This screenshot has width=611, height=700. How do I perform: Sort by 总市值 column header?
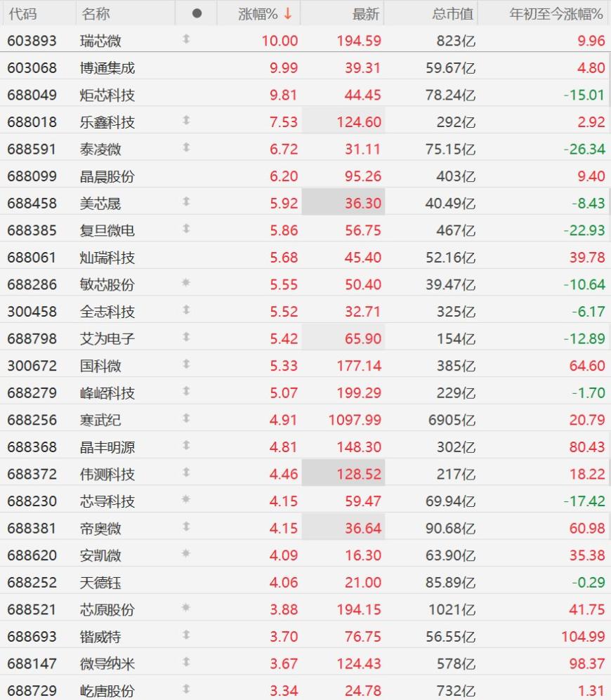[452, 14]
